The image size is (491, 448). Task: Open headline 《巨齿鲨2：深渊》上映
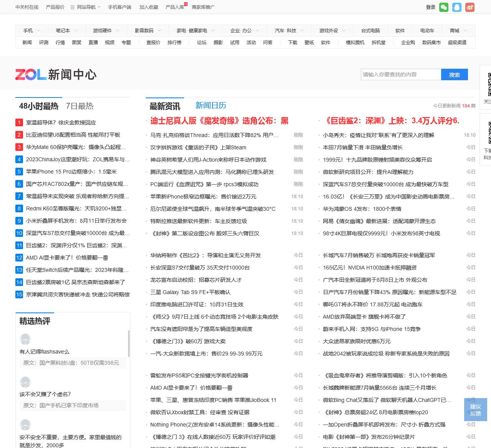(391, 121)
